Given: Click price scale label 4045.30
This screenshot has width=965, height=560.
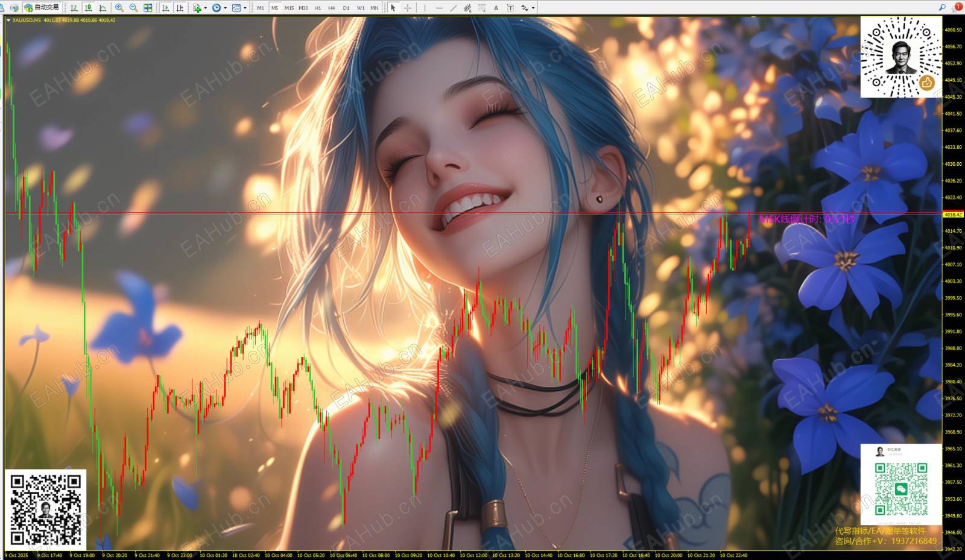Looking at the screenshot, I should 954,96.
